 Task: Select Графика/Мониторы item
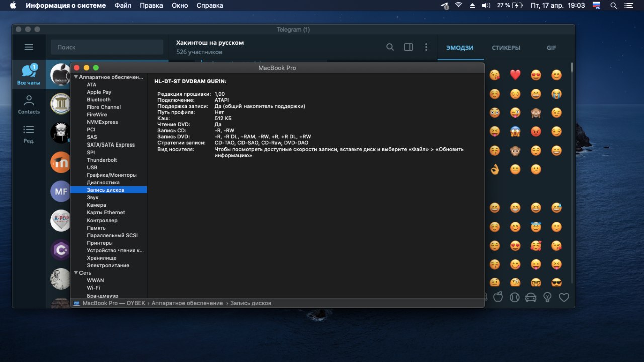[111, 175]
